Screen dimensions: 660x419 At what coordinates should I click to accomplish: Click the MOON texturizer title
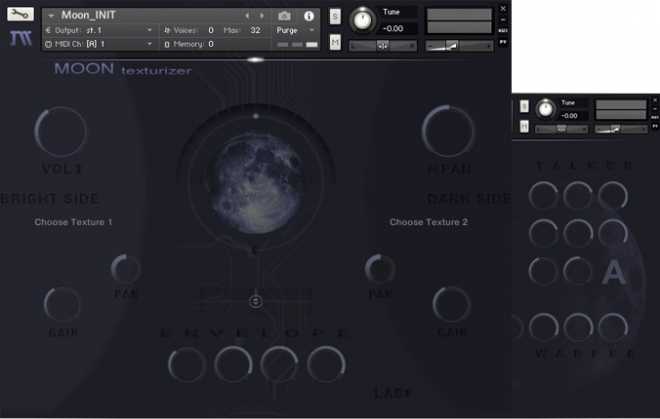tap(123, 69)
